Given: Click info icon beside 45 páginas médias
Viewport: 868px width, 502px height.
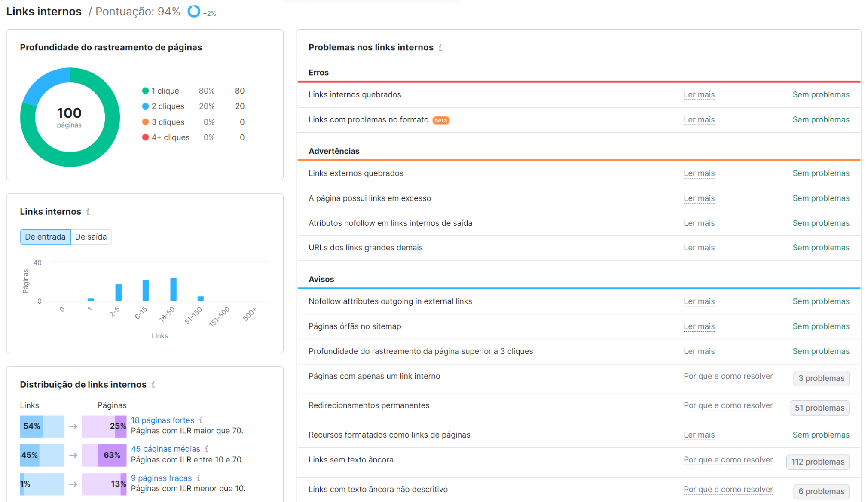Looking at the screenshot, I should tap(207, 449).
